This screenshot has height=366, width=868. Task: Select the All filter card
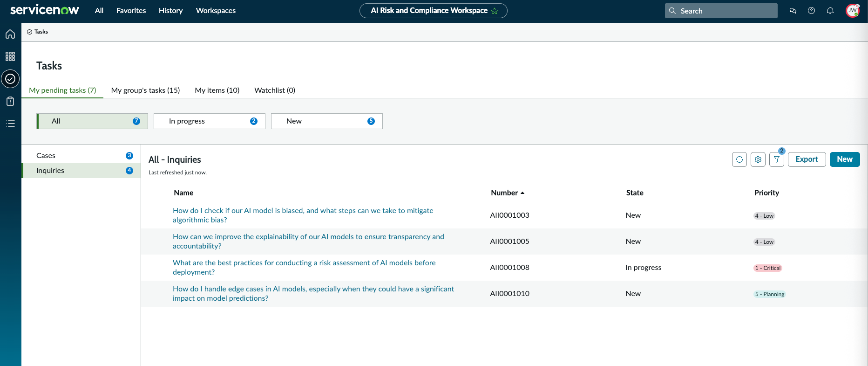click(x=92, y=121)
